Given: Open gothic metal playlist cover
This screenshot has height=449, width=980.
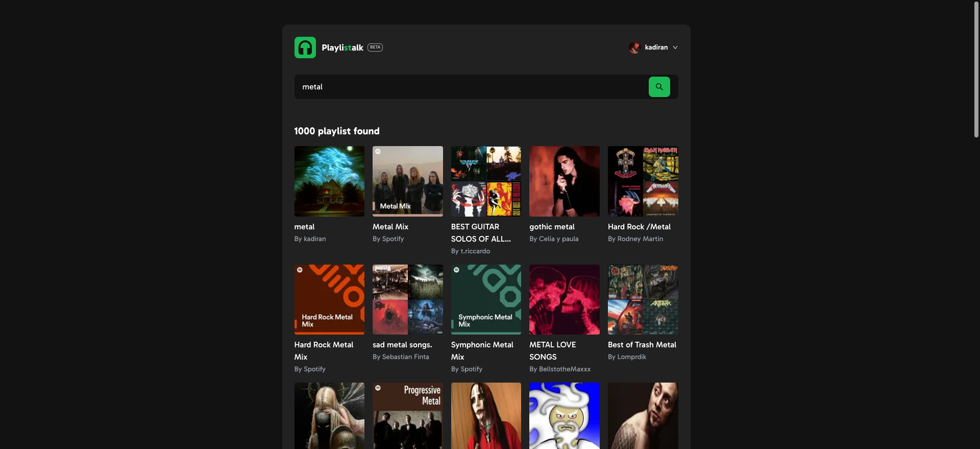Looking at the screenshot, I should pos(564,181).
